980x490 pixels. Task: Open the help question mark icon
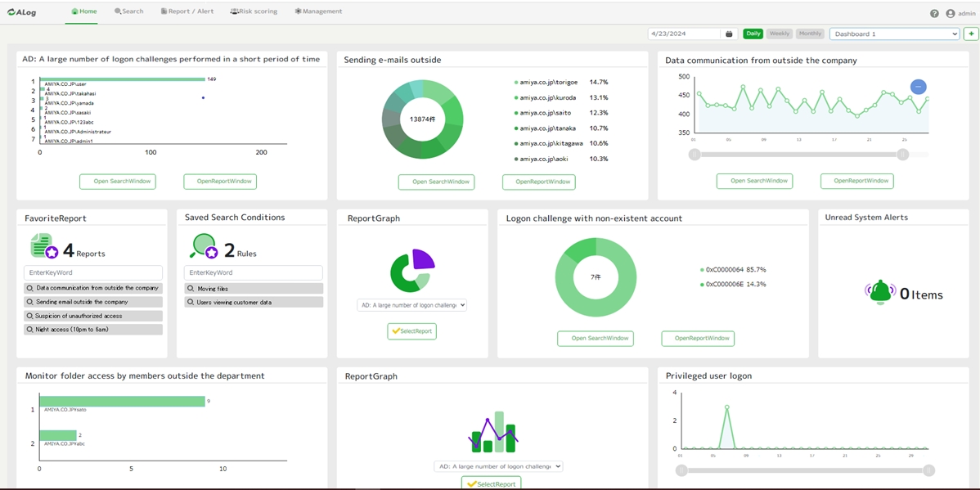(x=934, y=14)
